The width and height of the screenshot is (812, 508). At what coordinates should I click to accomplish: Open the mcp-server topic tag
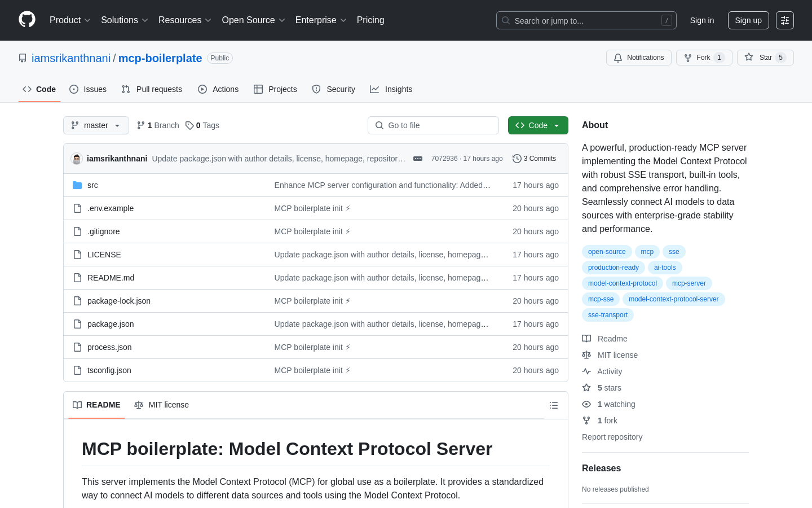click(689, 283)
